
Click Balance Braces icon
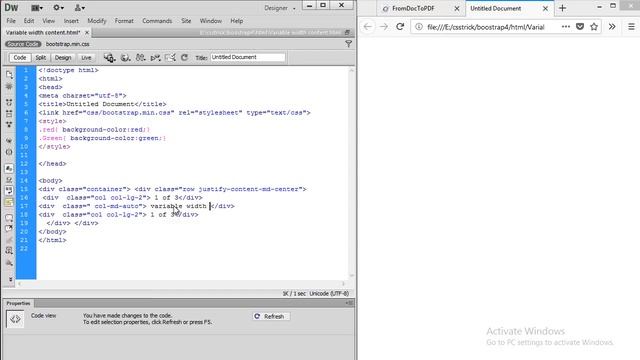pos(9,152)
